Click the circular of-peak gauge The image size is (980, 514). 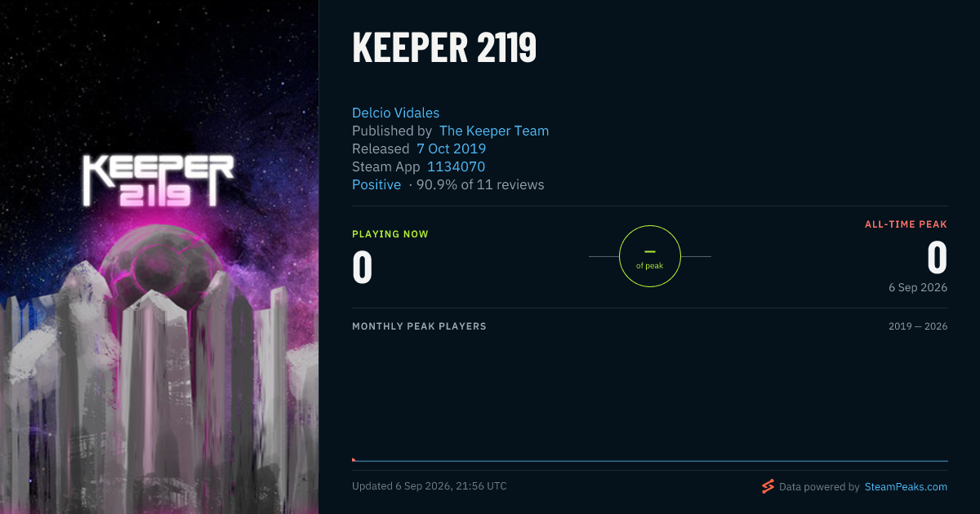pos(650,256)
